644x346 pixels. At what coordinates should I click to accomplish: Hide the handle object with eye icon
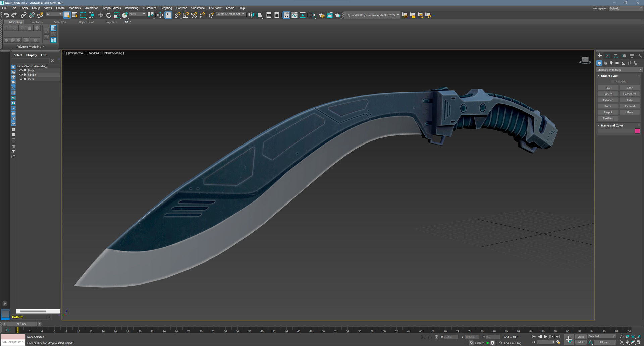click(x=21, y=75)
